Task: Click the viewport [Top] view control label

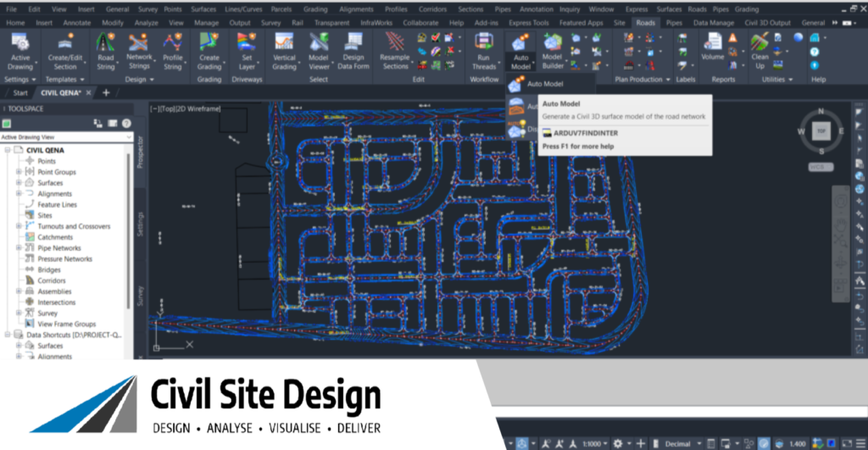Action: click(x=167, y=108)
